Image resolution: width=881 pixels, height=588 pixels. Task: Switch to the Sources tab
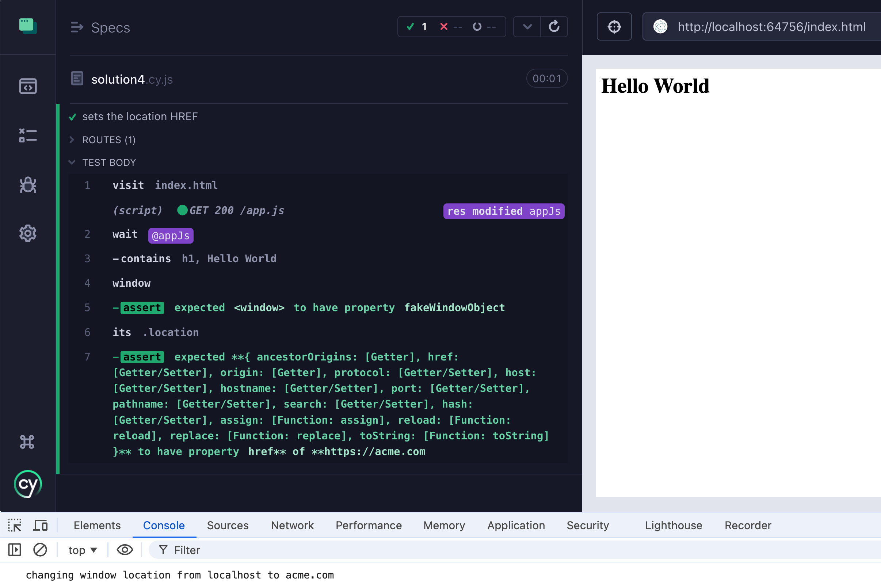point(228,526)
